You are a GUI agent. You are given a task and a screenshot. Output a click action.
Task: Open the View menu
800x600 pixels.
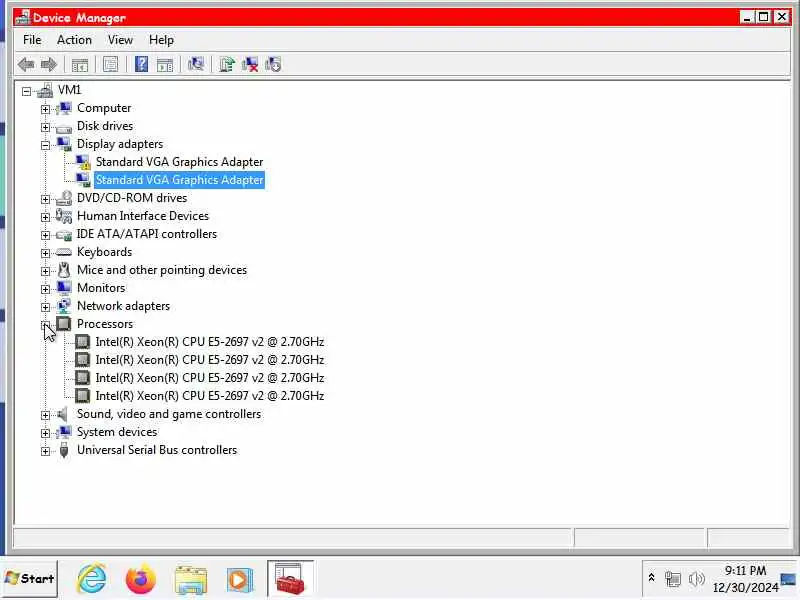[x=120, y=40]
